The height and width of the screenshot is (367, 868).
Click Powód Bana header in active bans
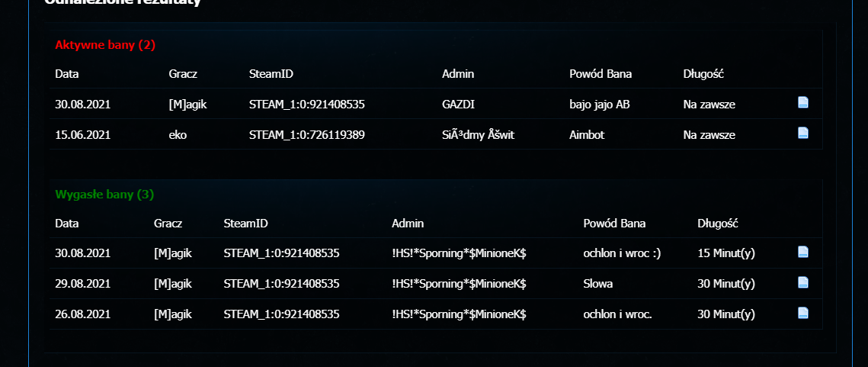(x=601, y=74)
